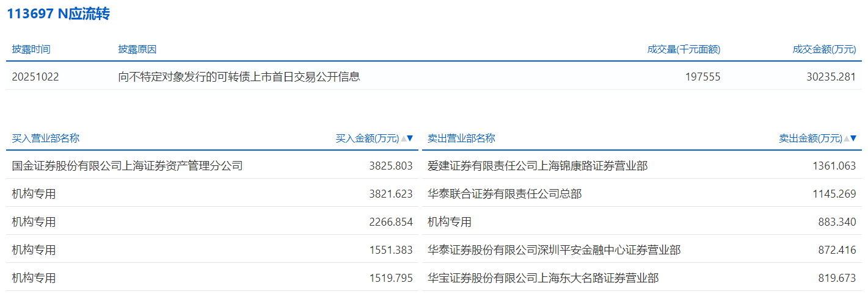Open the 113697 N应流转 title link
868x294 pixels.
[x=58, y=14]
